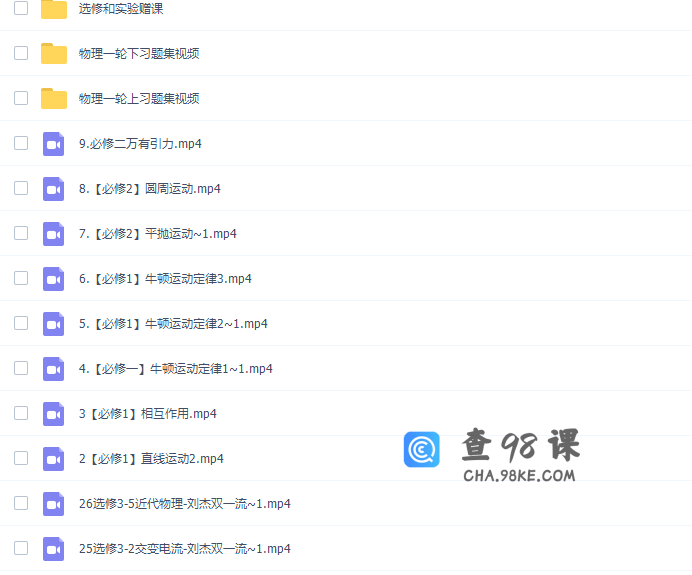The image size is (692, 575).
Task: Open the 物理一轮上习题集视频 folder icon
Action: [x=54, y=98]
